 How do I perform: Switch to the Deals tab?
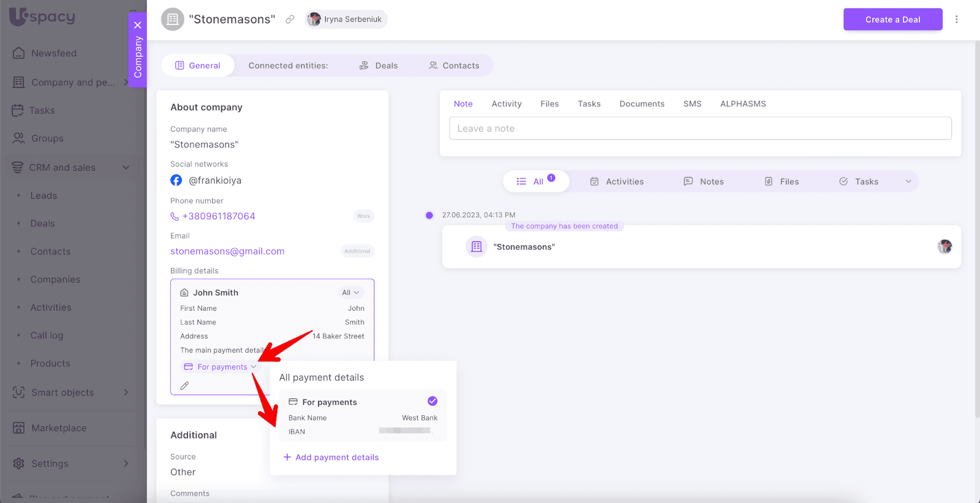pos(379,65)
